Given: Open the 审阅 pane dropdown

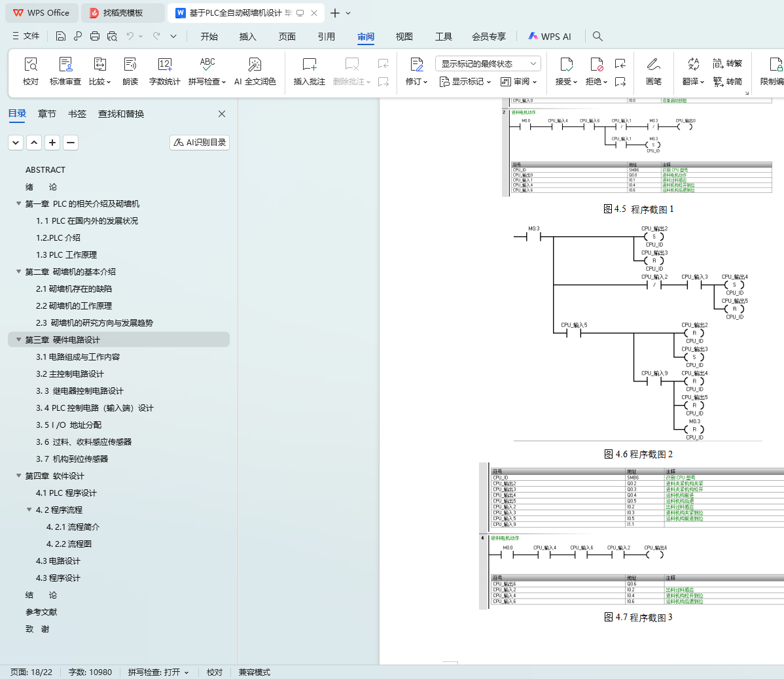Looking at the screenshot, I should tap(518, 81).
